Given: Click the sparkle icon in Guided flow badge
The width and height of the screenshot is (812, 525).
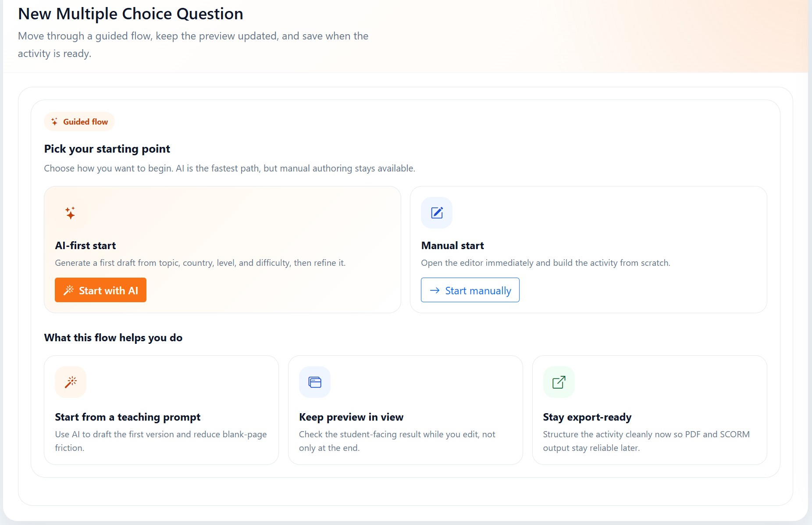Looking at the screenshot, I should click(x=54, y=121).
